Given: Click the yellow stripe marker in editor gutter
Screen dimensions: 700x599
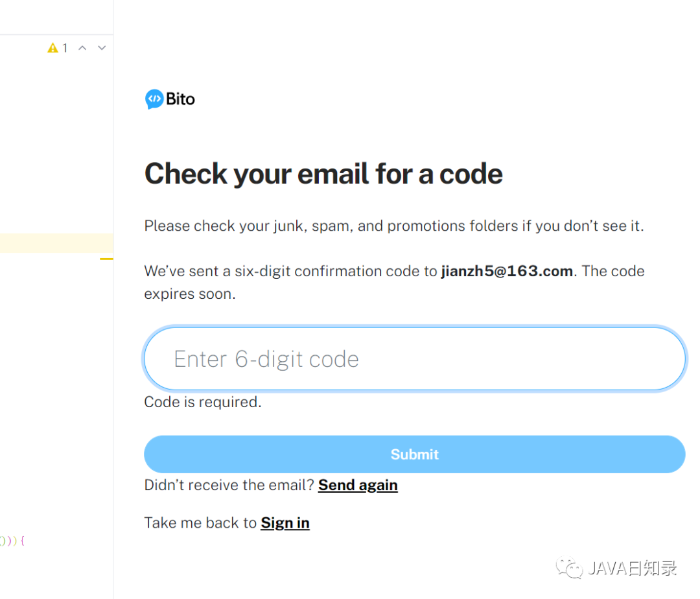Looking at the screenshot, I should click(x=106, y=259).
